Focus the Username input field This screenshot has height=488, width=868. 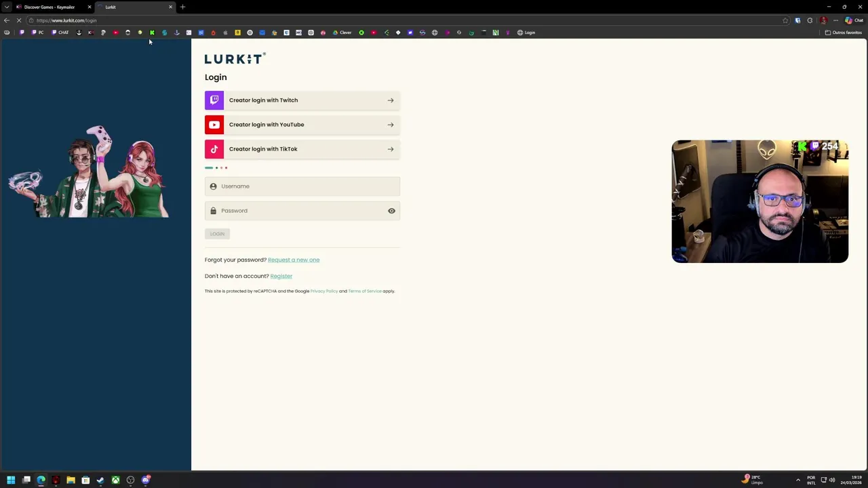point(302,186)
